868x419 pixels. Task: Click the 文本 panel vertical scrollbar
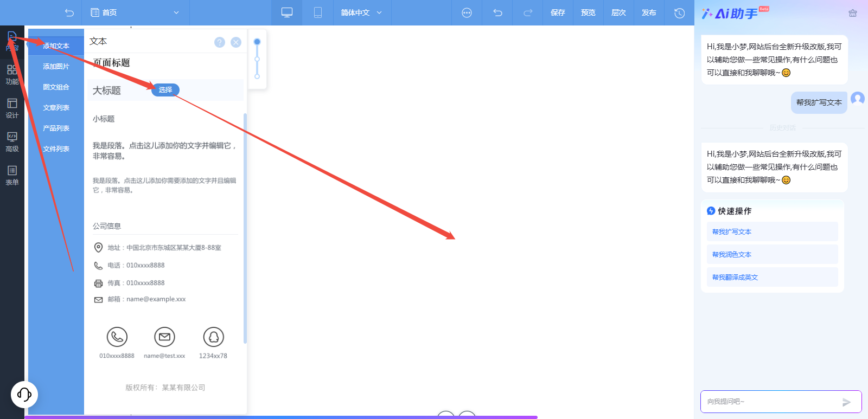click(245, 228)
